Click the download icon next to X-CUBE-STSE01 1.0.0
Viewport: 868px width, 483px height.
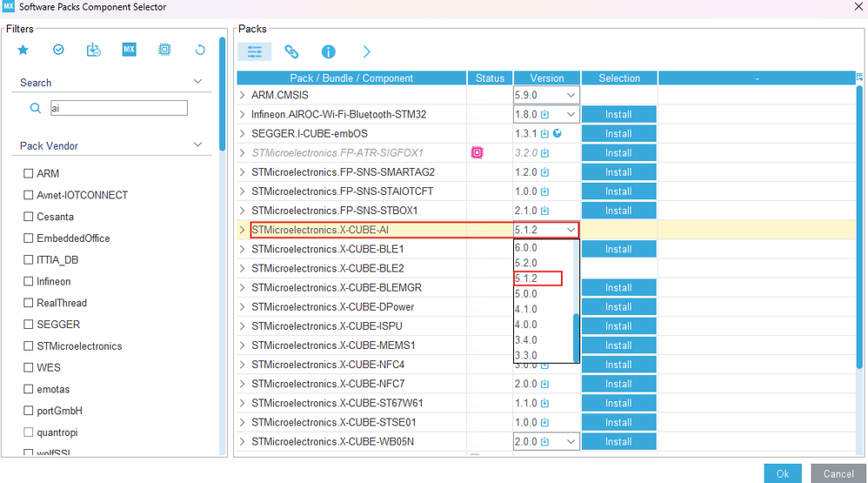(544, 423)
